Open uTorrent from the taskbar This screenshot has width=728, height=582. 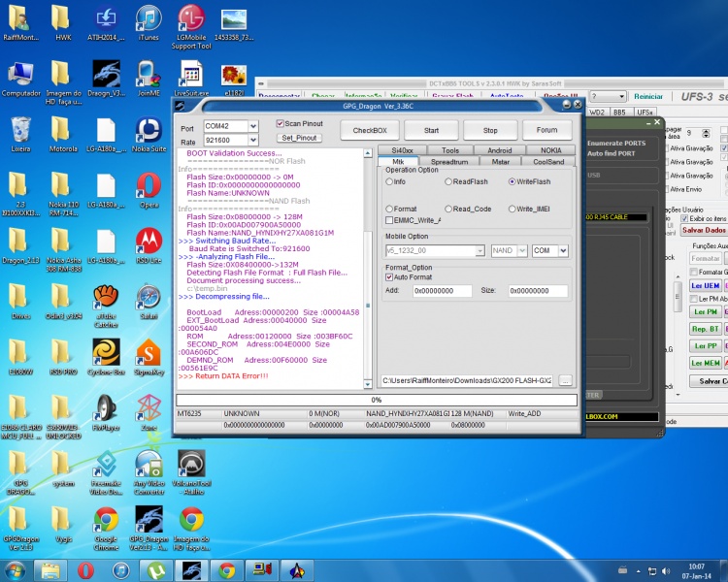[155, 570]
